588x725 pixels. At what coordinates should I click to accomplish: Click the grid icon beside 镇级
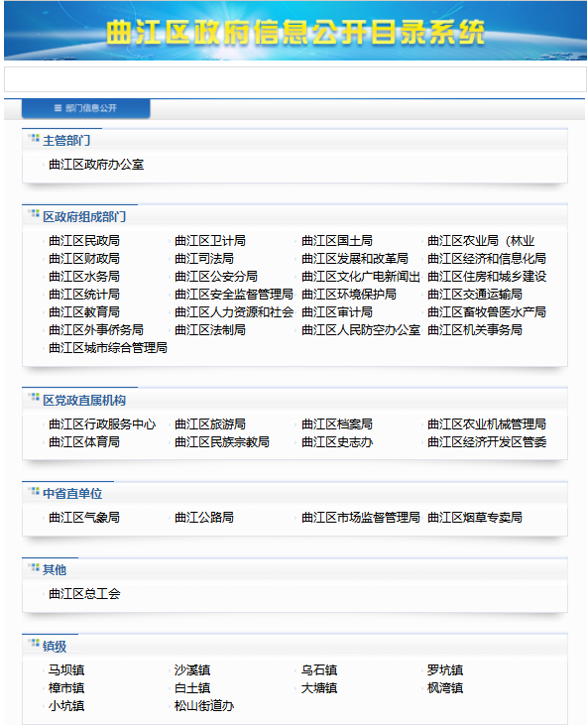(34, 643)
